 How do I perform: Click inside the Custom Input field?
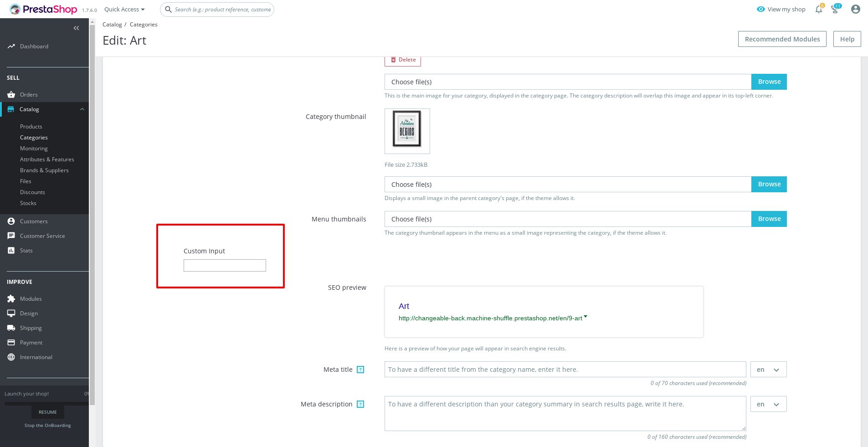coord(225,265)
